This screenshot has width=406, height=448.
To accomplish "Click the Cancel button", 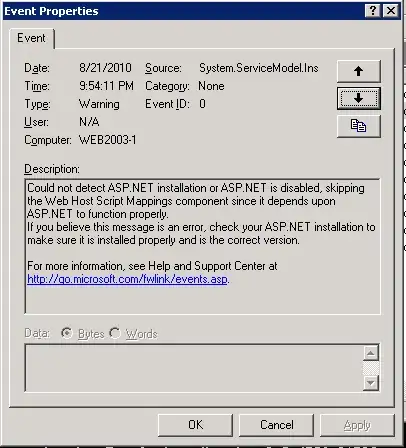I will tap(277, 425).
